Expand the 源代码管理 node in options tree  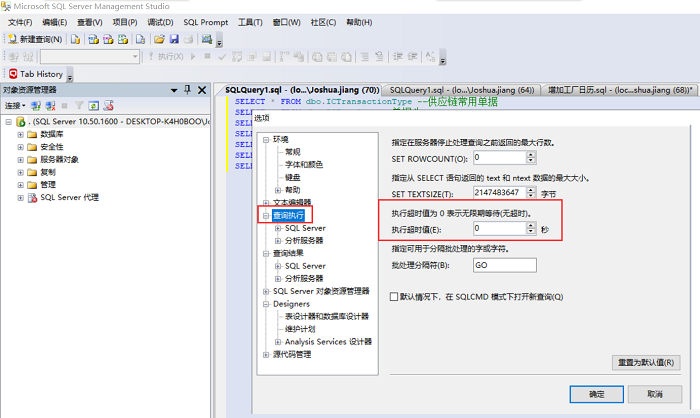(x=266, y=354)
